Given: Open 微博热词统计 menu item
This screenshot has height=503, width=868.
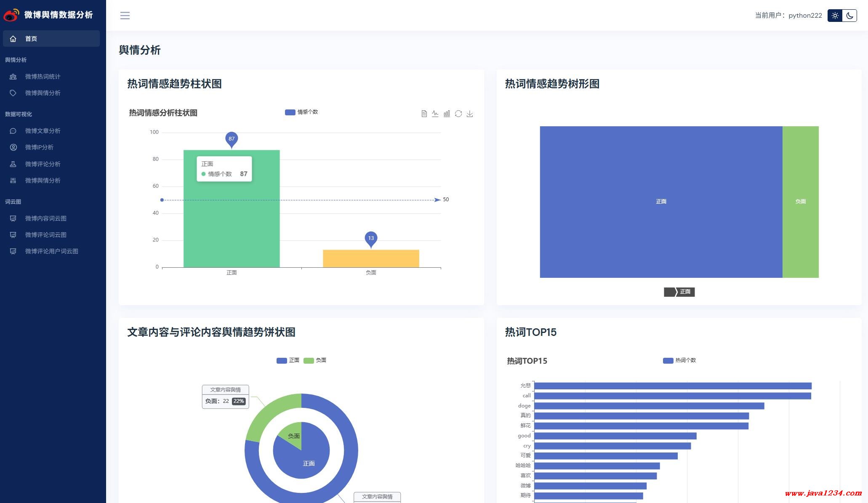Looking at the screenshot, I should 43,77.
